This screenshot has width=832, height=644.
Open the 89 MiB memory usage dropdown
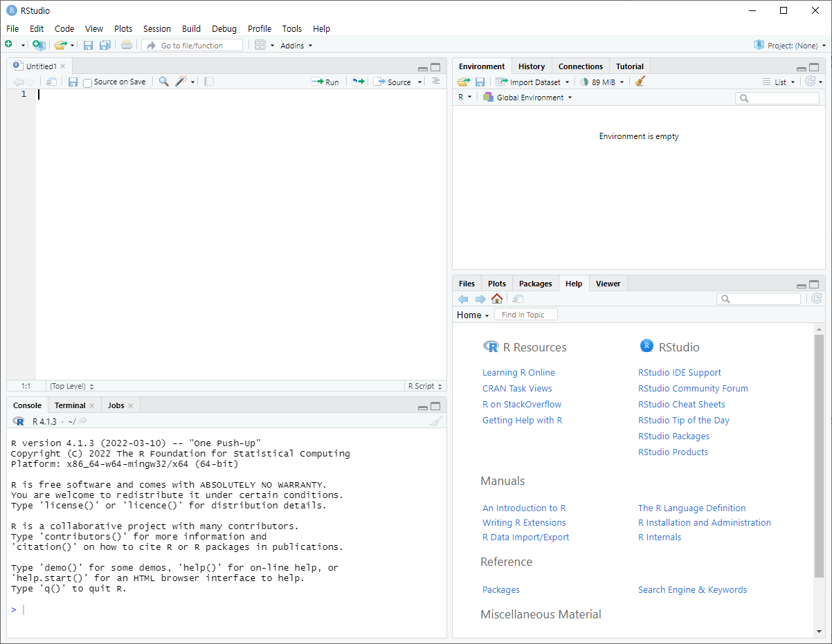[602, 82]
